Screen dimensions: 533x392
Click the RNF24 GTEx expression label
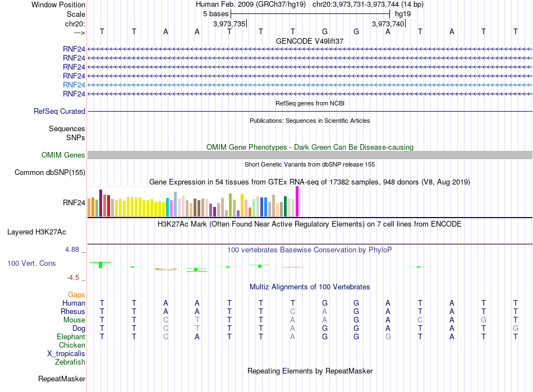(x=73, y=203)
